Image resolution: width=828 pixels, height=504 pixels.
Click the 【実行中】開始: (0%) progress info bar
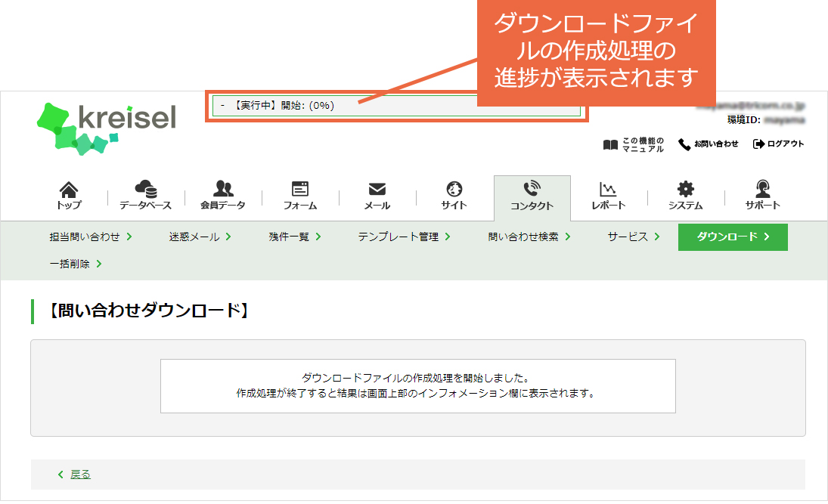[x=396, y=106]
